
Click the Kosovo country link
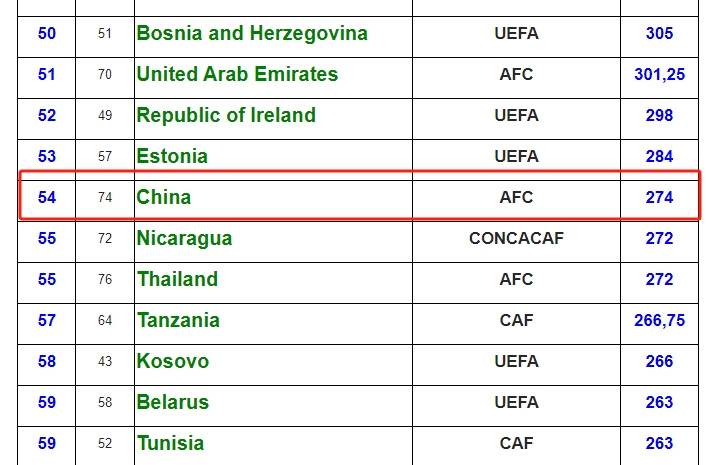pos(173,362)
